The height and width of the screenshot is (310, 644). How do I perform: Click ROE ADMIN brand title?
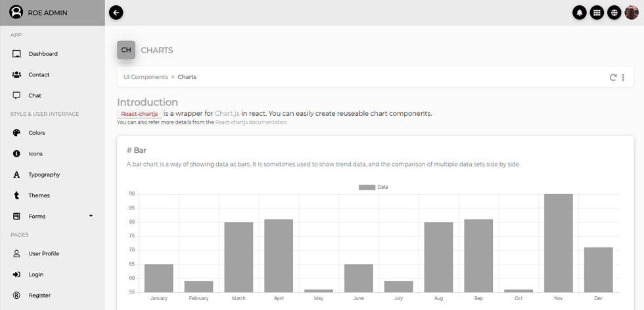[47, 13]
